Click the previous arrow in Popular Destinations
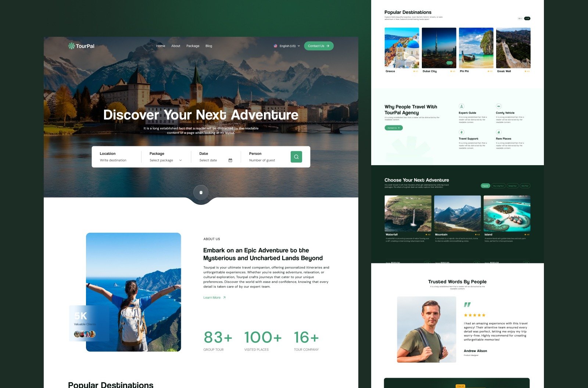Screen dimensions: 588x388 pyautogui.click(x=520, y=18)
